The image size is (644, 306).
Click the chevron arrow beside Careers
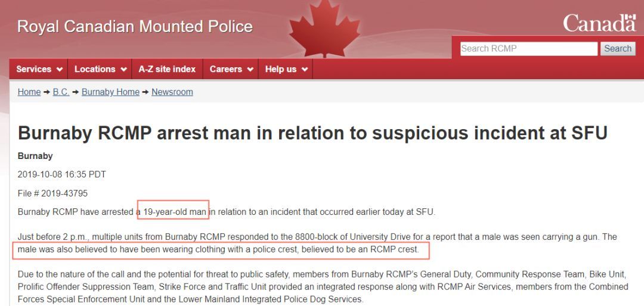[250, 70]
